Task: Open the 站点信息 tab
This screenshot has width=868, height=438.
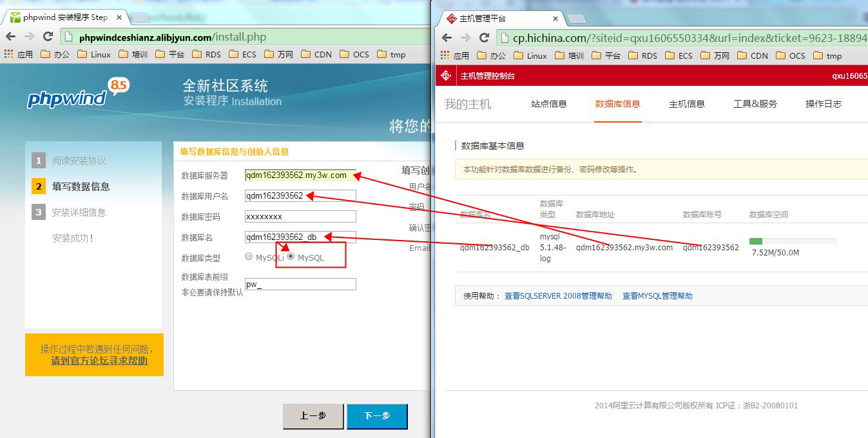Action: point(548,104)
